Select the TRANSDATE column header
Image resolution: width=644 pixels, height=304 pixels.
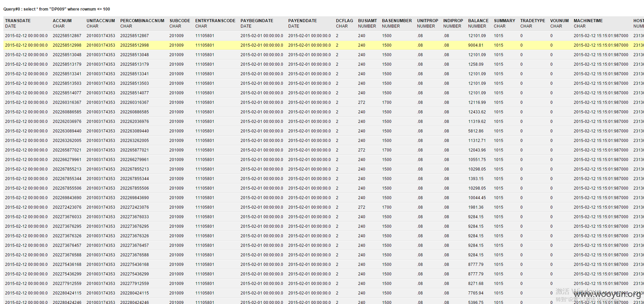coord(18,21)
